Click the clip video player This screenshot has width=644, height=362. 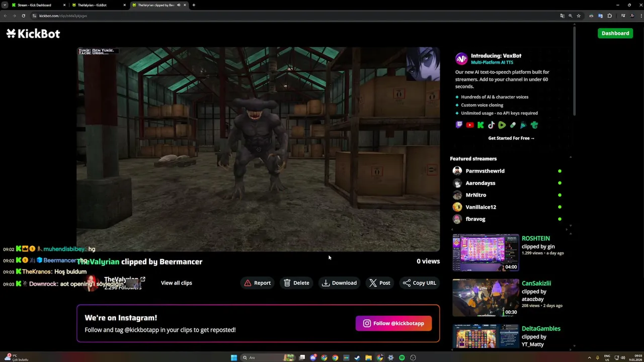click(x=258, y=149)
